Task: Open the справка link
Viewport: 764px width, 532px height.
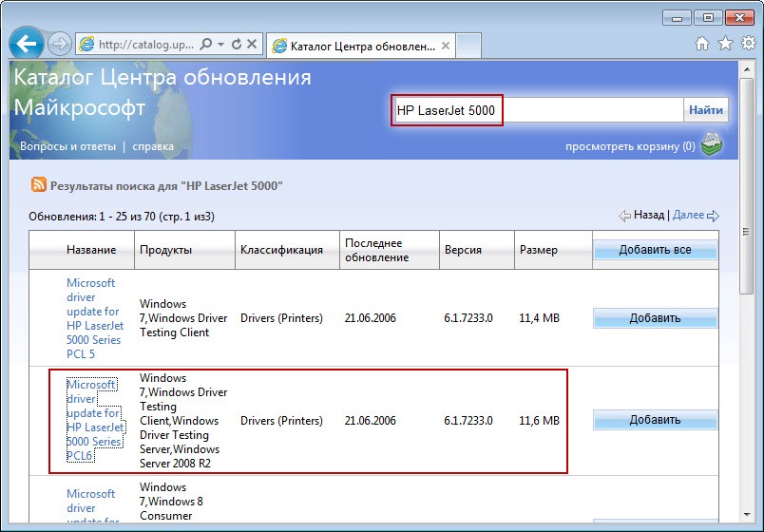Action: [152, 146]
